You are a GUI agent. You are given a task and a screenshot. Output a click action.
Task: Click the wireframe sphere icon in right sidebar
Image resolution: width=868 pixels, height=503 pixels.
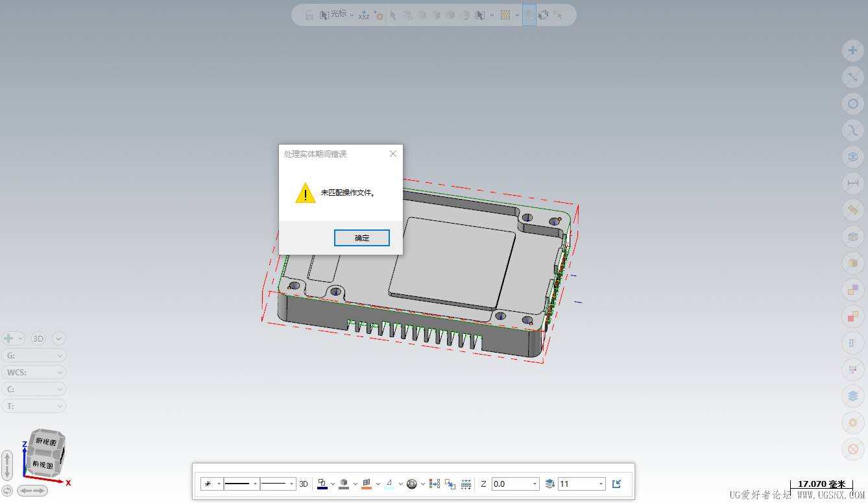[852, 157]
